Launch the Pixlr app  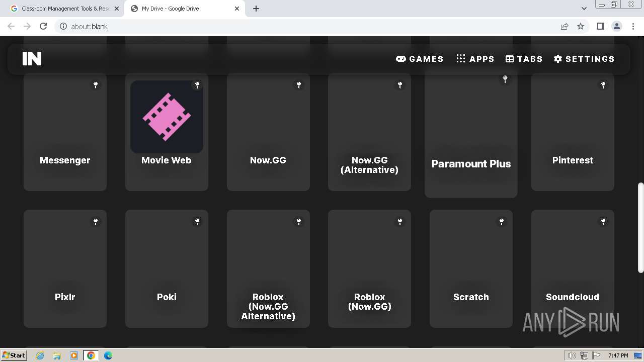(x=65, y=269)
